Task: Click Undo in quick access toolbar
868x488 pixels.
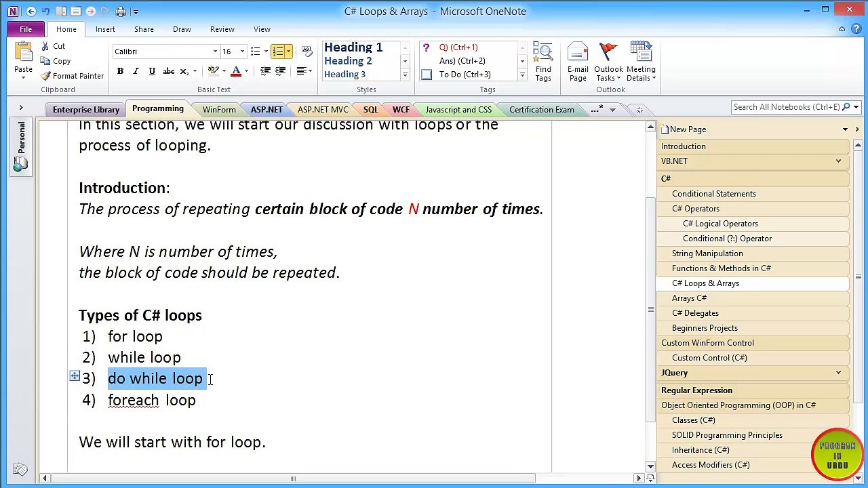Action: [x=46, y=12]
